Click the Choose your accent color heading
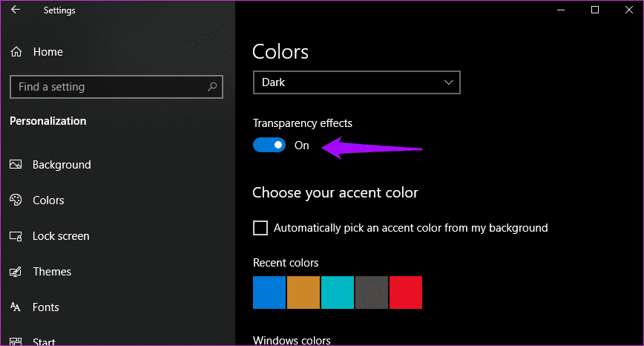Screen dimensions: 644x346 (335, 193)
